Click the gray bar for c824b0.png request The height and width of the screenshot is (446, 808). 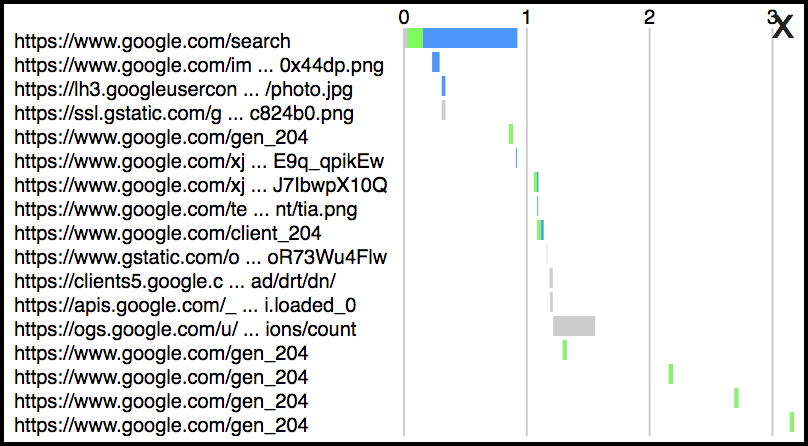click(x=443, y=110)
